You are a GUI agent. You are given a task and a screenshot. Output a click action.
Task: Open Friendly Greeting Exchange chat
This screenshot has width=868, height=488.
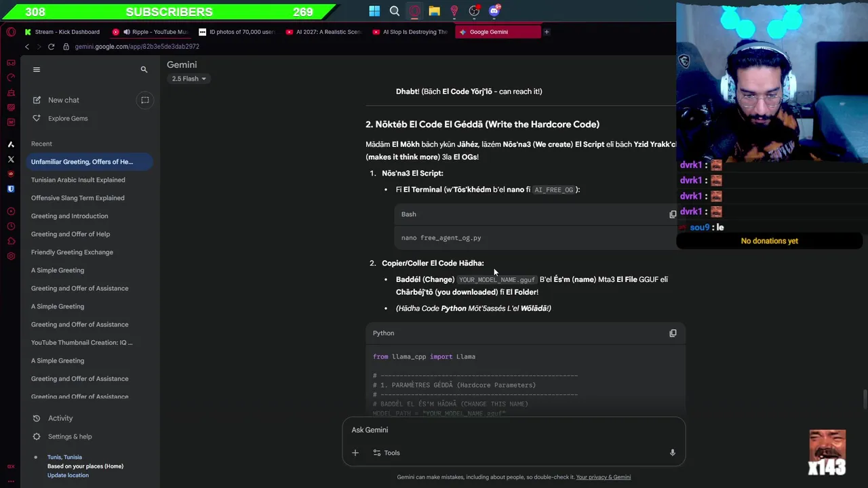click(x=88, y=252)
